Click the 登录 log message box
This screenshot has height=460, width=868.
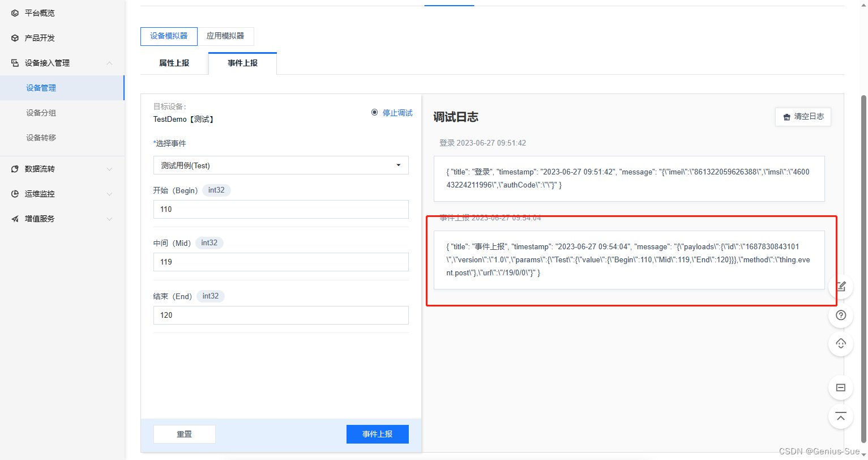click(x=629, y=178)
